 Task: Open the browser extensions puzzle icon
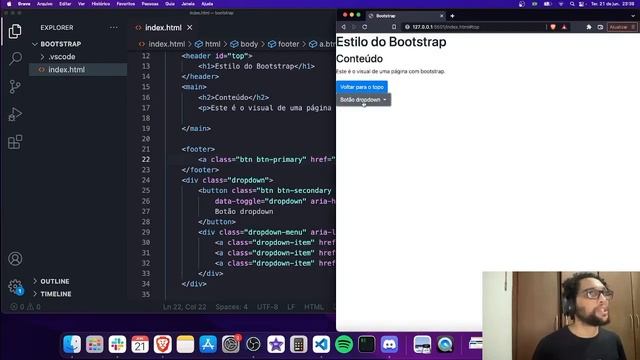point(589,27)
